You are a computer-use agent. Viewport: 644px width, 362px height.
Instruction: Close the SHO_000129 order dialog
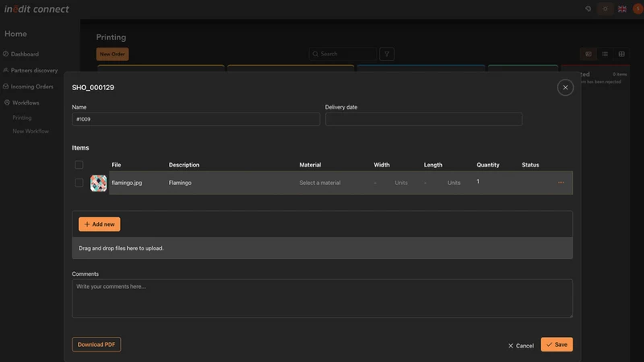(565, 88)
